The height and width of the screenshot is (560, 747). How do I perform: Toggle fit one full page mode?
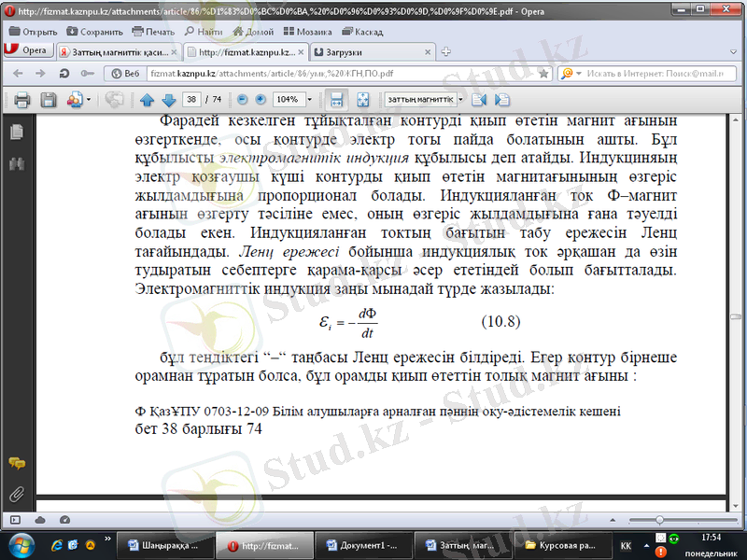[362, 100]
